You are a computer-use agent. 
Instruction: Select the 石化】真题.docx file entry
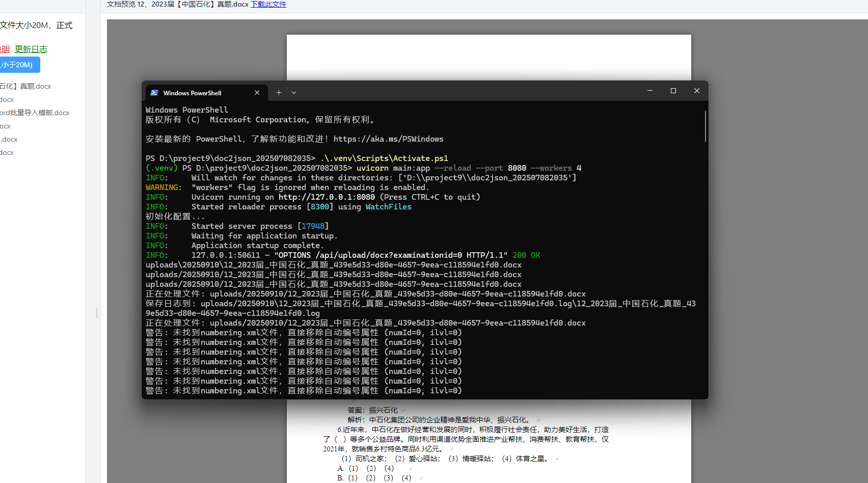point(25,87)
